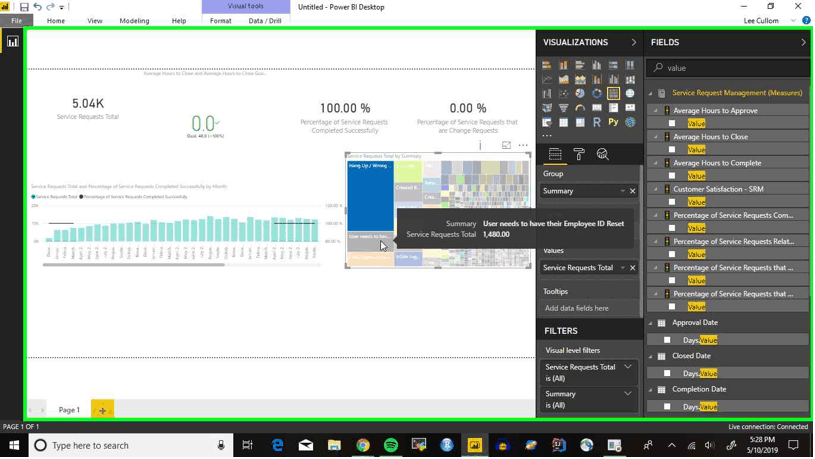Viewport: 815px width, 459px height.
Task: Click the chart's horizontal scrollbar
Action: pyautogui.click(x=134, y=265)
